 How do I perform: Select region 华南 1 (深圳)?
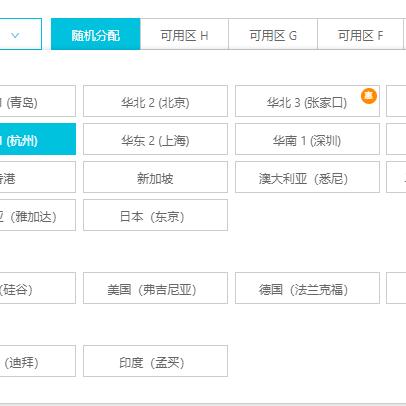tap(307, 139)
